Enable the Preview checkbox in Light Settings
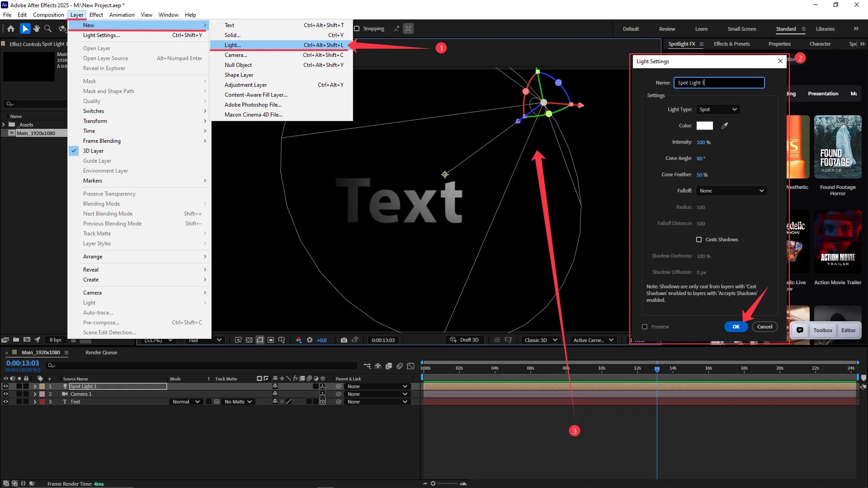The height and width of the screenshot is (488, 868). pyautogui.click(x=645, y=327)
